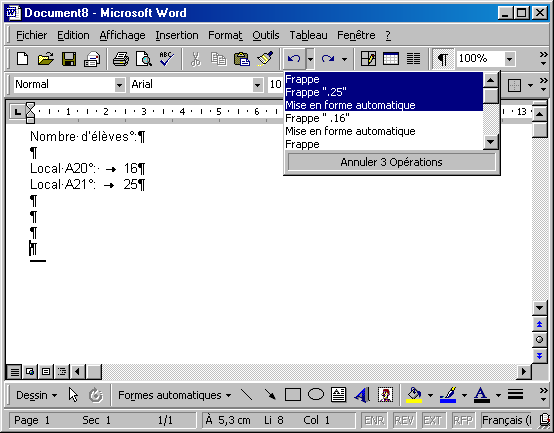The height and width of the screenshot is (433, 554).
Task: Open the Tableau menu
Action: [308, 35]
